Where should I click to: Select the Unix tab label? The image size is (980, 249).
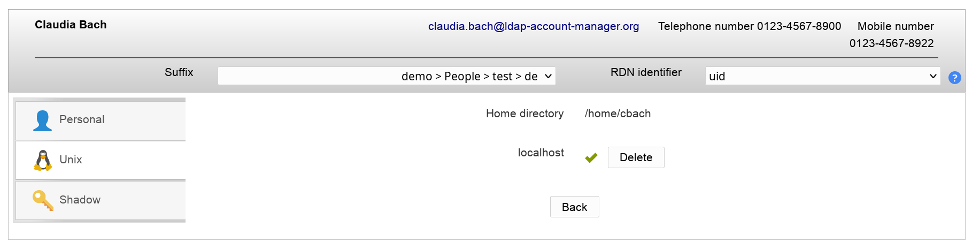click(71, 160)
